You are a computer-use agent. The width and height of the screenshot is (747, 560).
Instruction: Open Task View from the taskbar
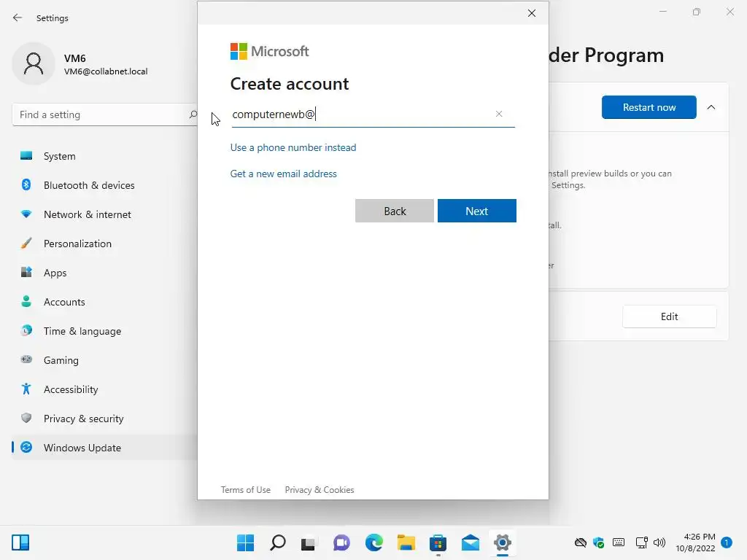309,542
